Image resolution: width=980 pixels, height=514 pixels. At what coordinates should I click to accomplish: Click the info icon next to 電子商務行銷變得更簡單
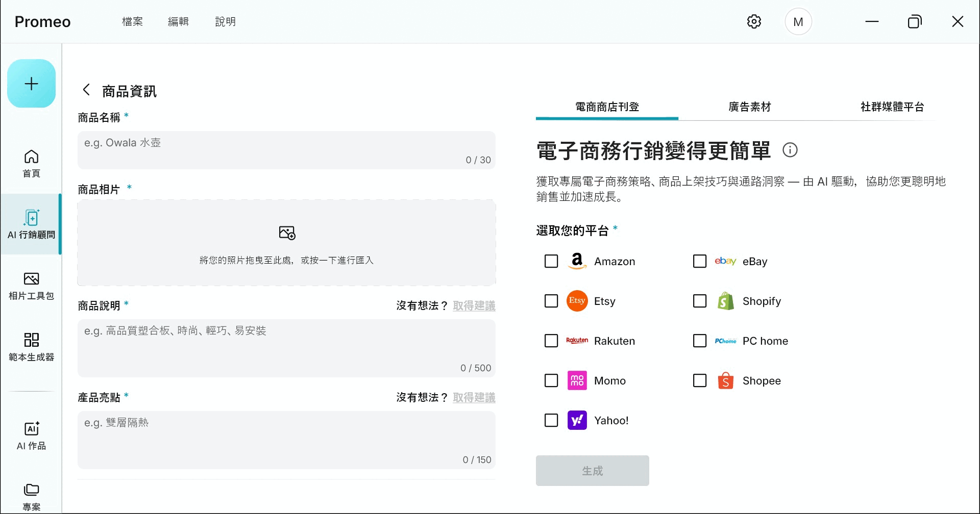[x=790, y=150]
